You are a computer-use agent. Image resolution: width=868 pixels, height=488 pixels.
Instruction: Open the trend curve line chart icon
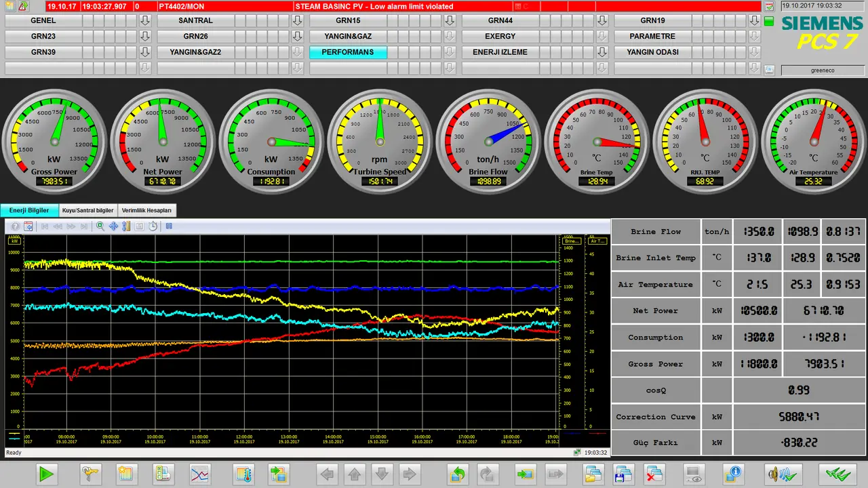(x=200, y=474)
